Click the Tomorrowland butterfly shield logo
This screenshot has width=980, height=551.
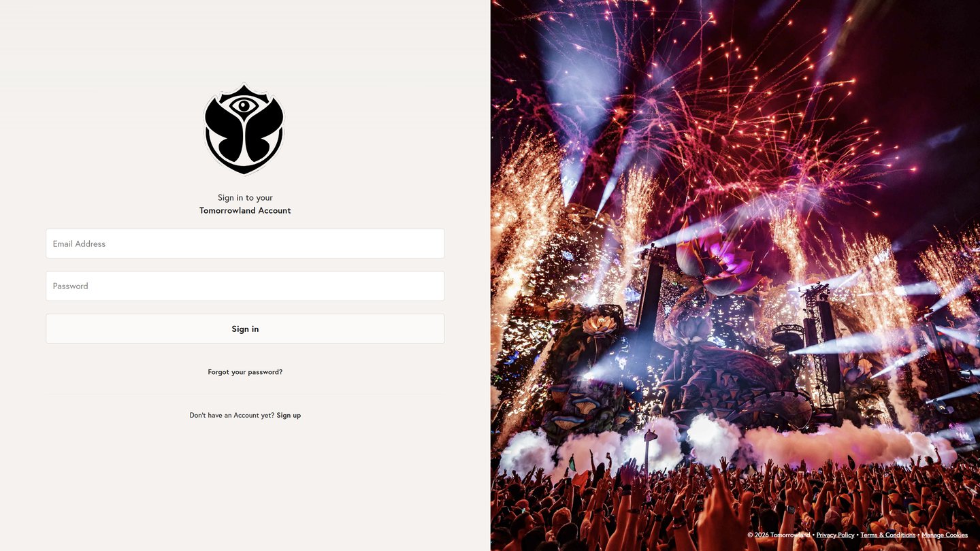[x=244, y=129]
